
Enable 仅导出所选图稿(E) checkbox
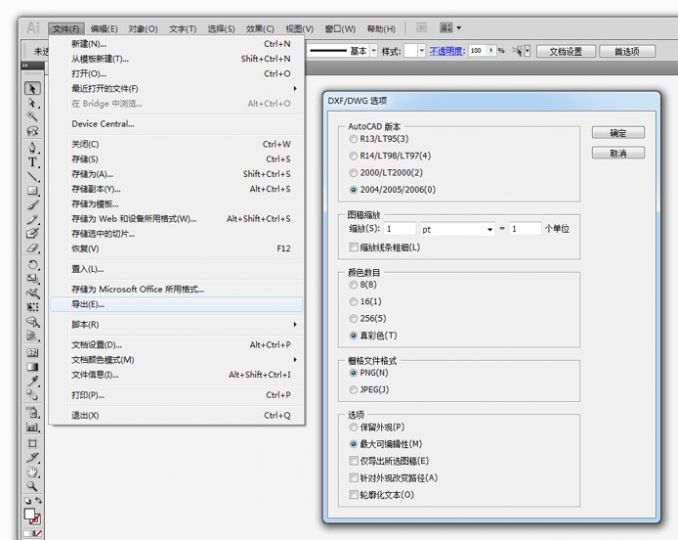coord(354,461)
